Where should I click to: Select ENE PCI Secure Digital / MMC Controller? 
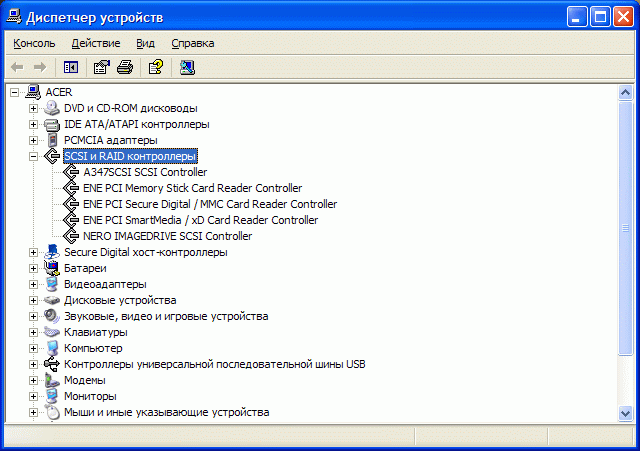210,204
